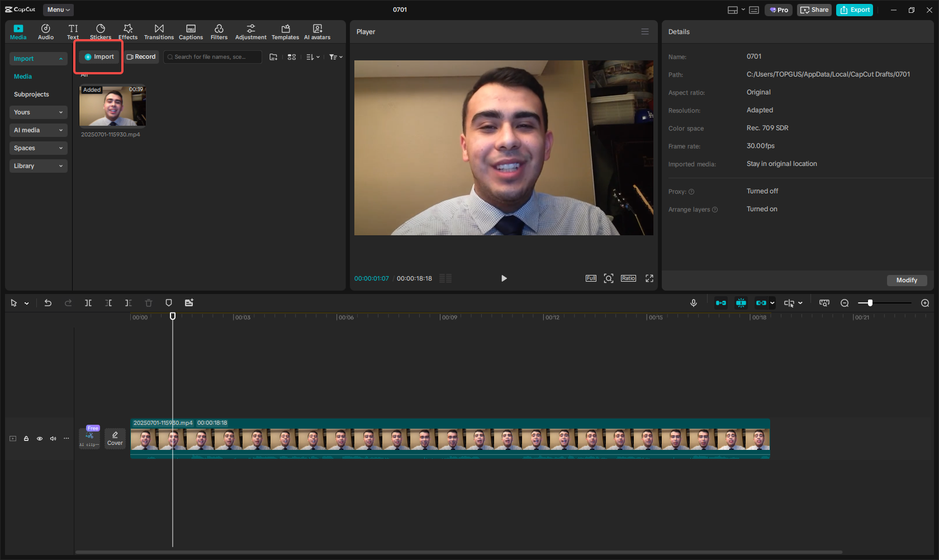Mute the main video track
The width and height of the screenshot is (939, 560).
[53, 439]
